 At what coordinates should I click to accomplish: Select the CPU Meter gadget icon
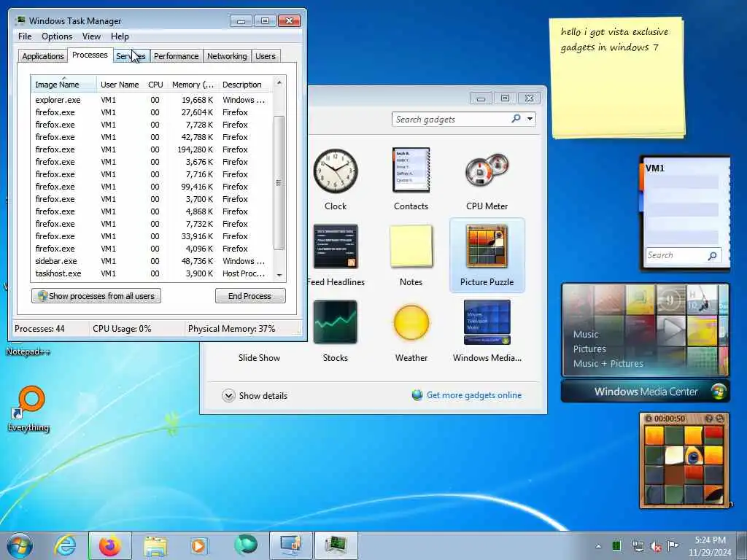point(487,171)
